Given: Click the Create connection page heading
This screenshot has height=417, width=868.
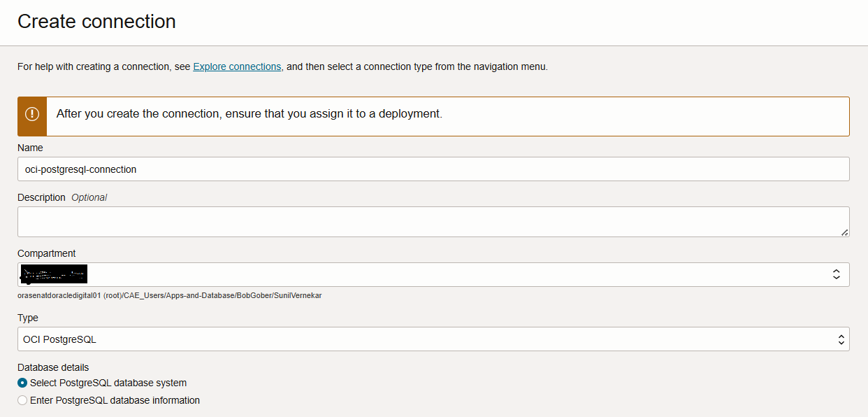Looking at the screenshot, I should click(x=96, y=21).
